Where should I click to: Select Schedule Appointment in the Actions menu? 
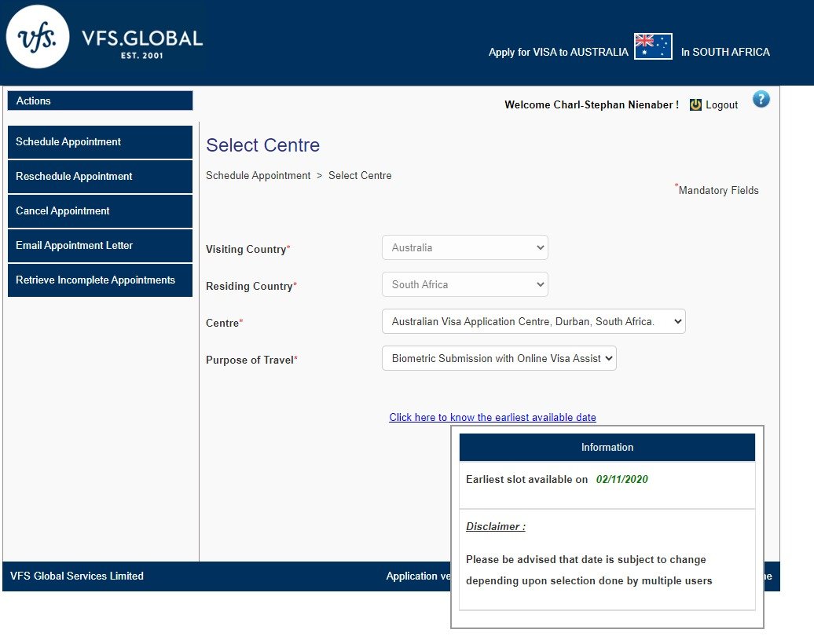(101, 141)
